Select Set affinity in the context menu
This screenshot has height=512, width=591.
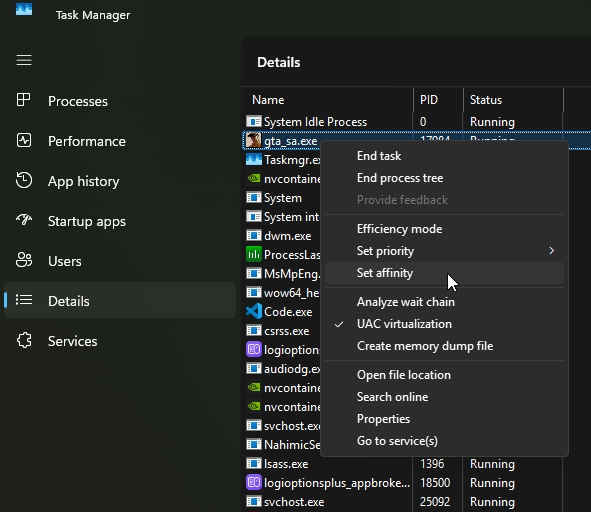tap(444, 273)
